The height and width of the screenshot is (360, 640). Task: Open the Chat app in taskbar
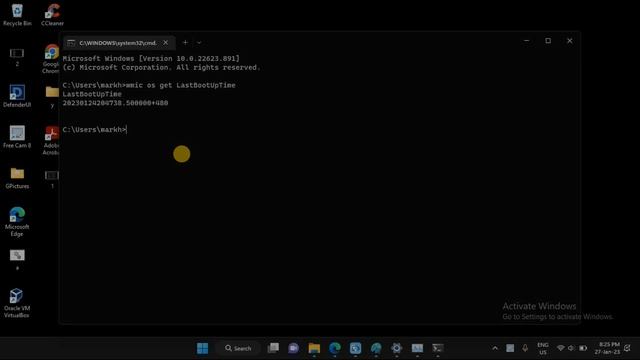click(x=293, y=348)
